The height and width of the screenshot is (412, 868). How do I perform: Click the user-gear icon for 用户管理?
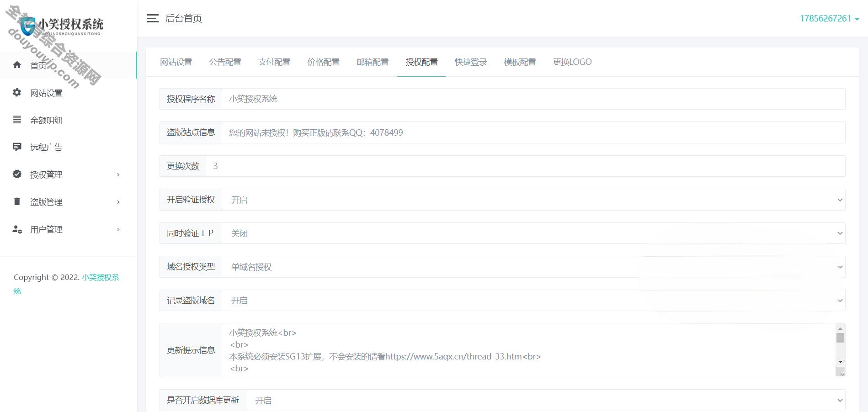click(17, 229)
